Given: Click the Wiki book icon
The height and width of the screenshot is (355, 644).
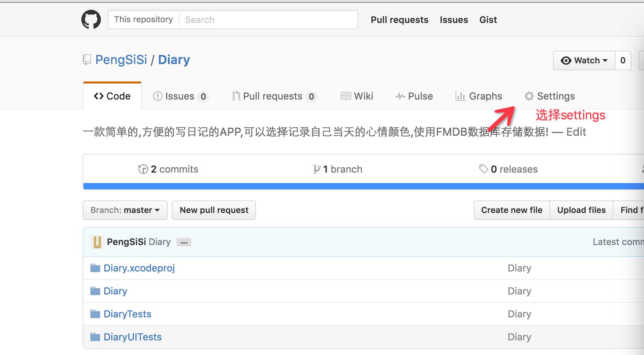Looking at the screenshot, I should click(346, 96).
